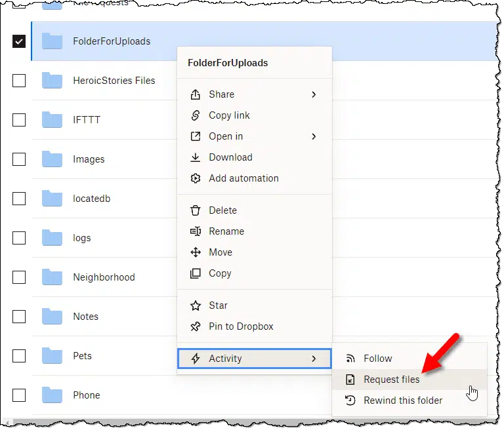The height and width of the screenshot is (430, 504).
Task: Uncheck the FolderForUploads checkbox
Action: click(19, 41)
